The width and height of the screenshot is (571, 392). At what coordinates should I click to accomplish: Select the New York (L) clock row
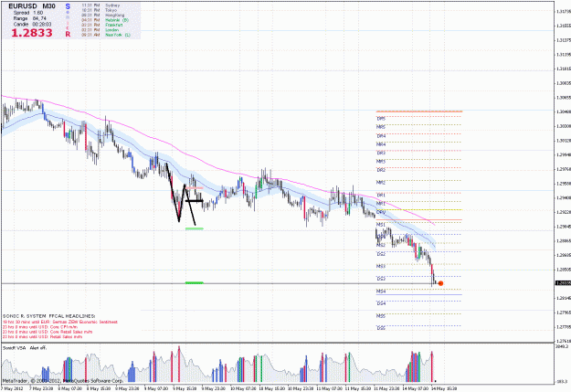click(106, 35)
